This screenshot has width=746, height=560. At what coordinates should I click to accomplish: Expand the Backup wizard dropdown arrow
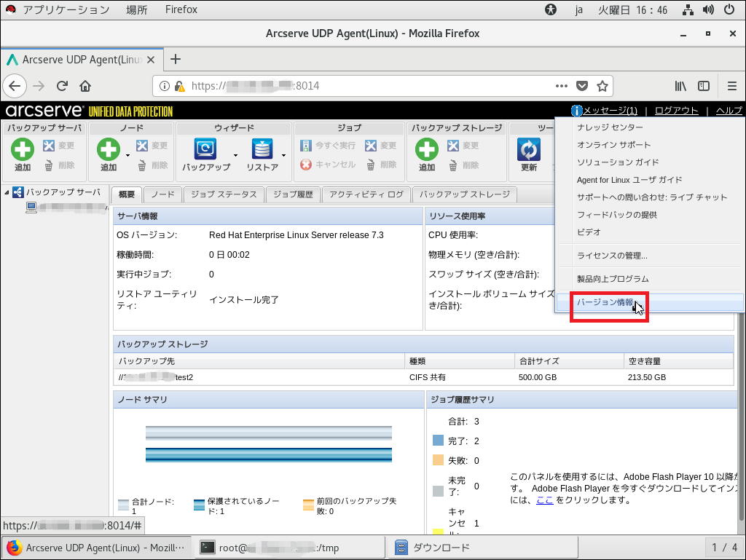click(x=235, y=155)
